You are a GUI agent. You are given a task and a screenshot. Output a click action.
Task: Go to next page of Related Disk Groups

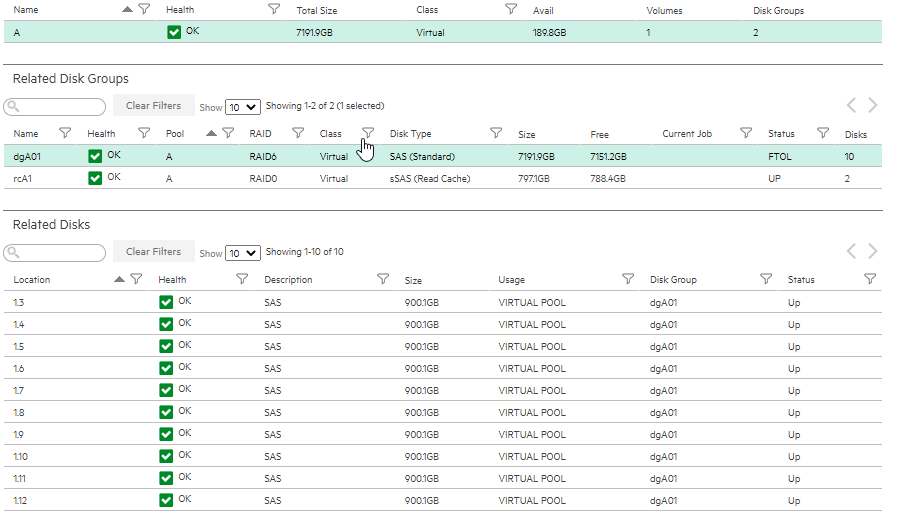873,105
